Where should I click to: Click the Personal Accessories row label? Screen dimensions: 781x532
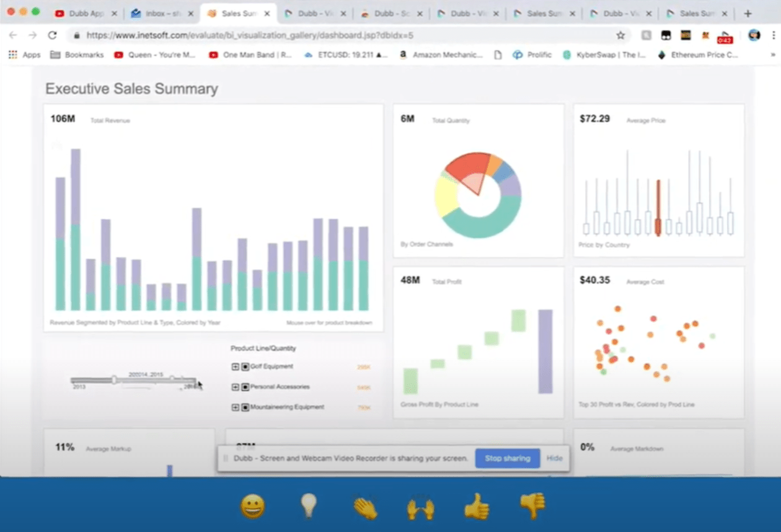pyautogui.click(x=280, y=387)
